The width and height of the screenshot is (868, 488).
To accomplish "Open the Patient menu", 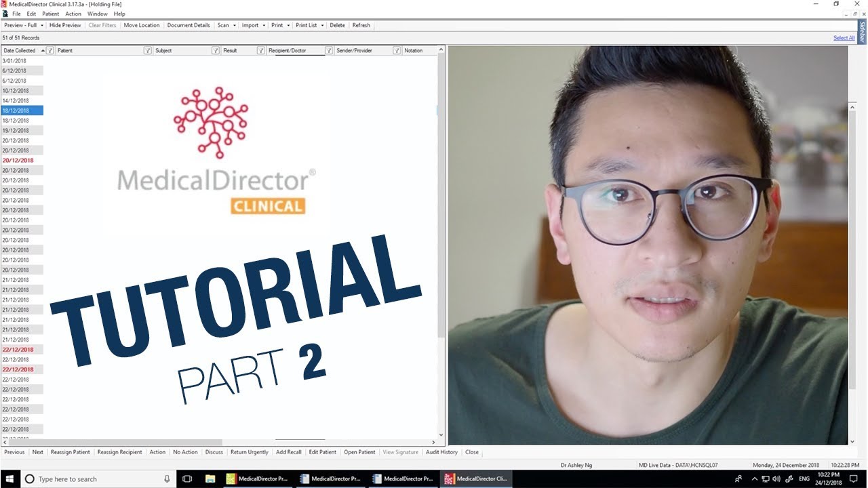I will point(50,14).
